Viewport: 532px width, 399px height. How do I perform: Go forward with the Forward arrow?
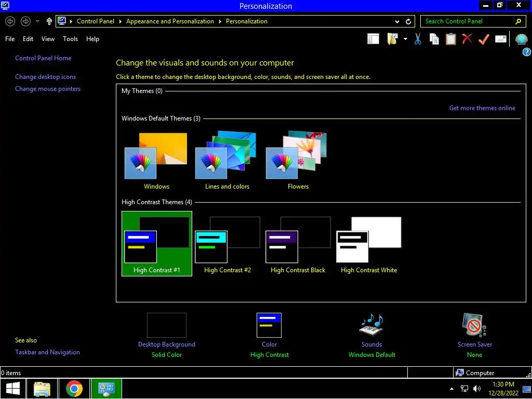point(25,21)
